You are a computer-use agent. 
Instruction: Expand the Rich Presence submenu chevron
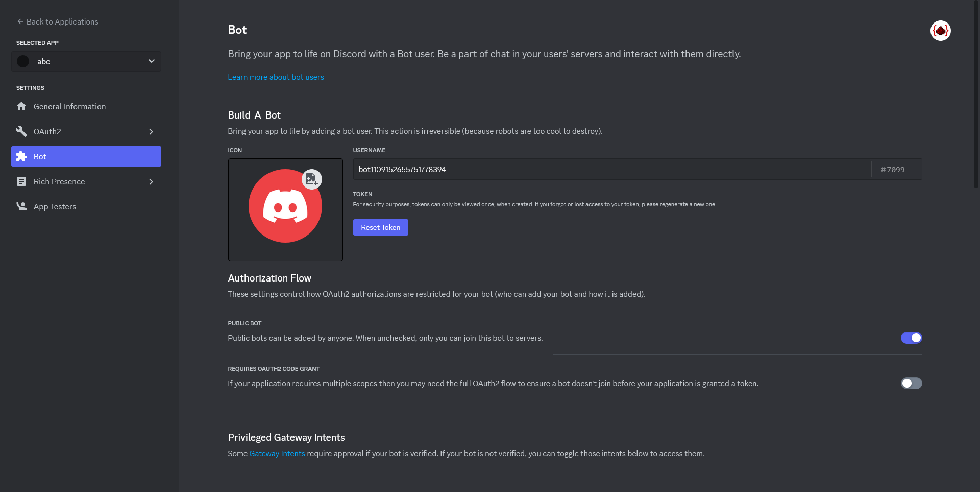[x=151, y=181]
